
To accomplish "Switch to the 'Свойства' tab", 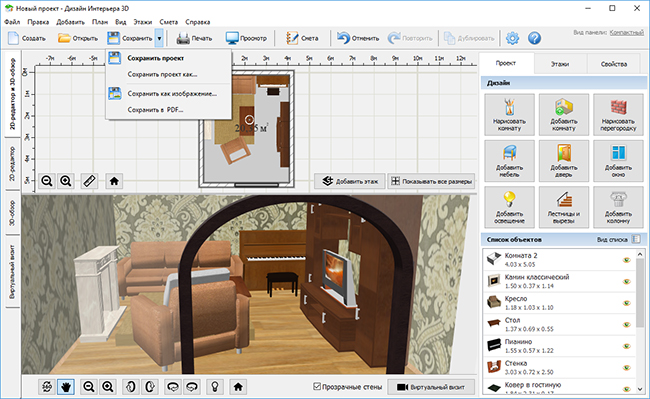I will [614, 64].
